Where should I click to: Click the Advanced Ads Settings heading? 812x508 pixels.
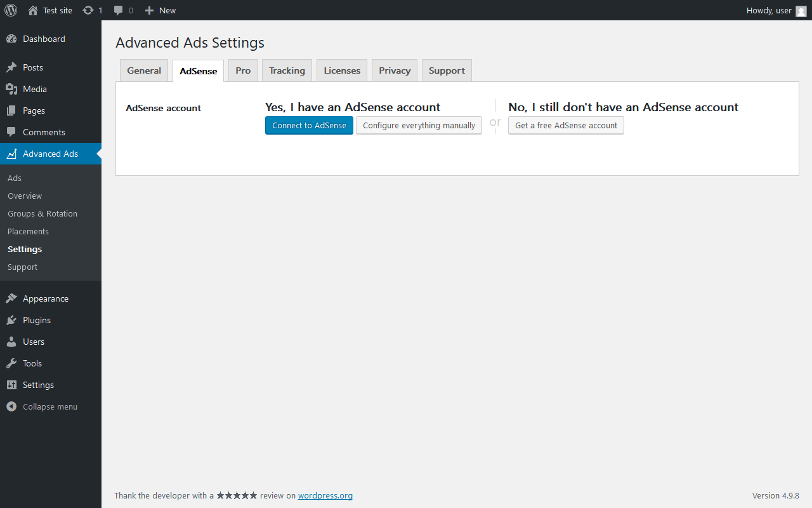pyautogui.click(x=190, y=43)
